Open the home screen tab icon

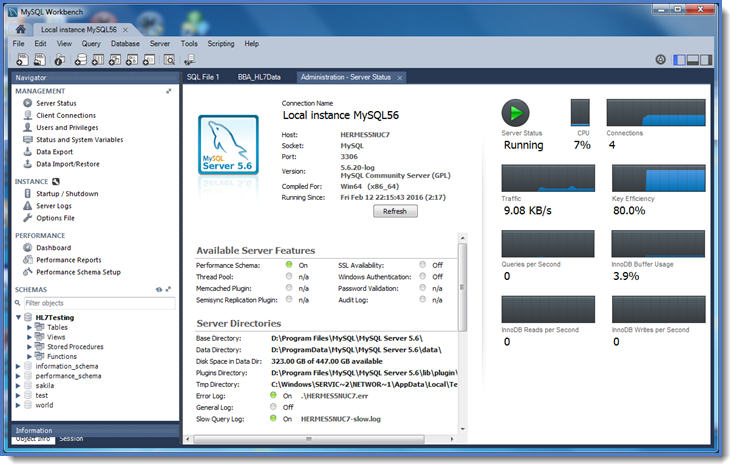tap(20, 29)
